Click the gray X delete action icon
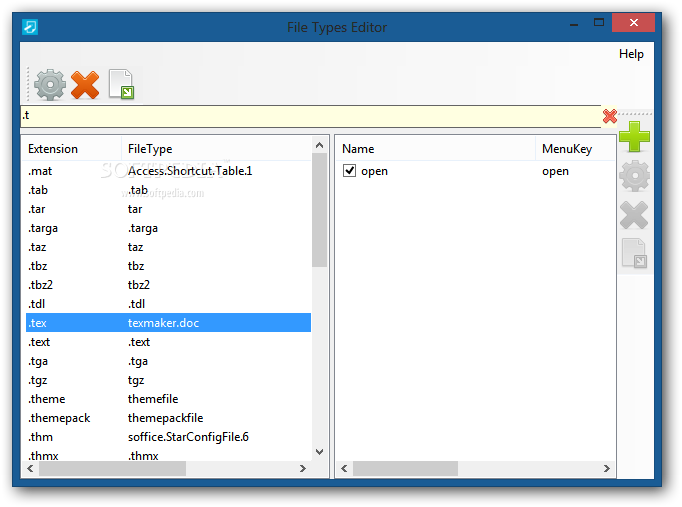 coord(634,215)
